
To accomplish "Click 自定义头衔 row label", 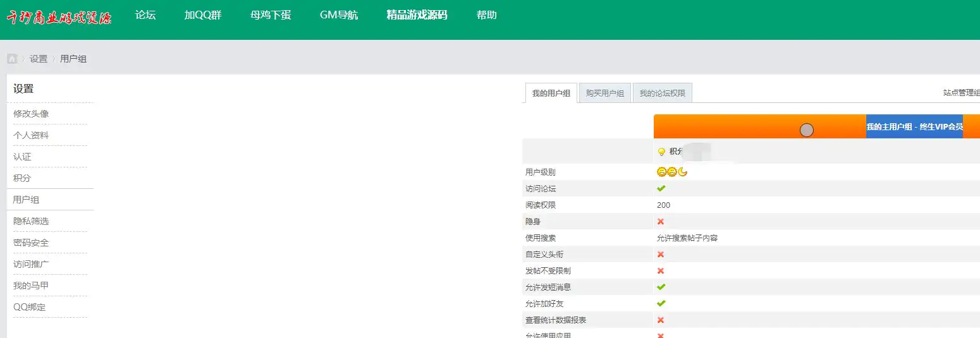I will tap(544, 254).
